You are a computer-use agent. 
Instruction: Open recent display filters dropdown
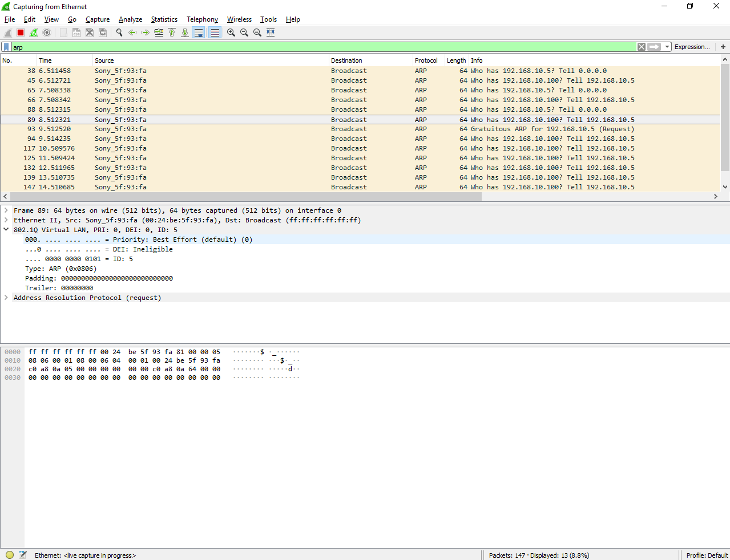(667, 47)
